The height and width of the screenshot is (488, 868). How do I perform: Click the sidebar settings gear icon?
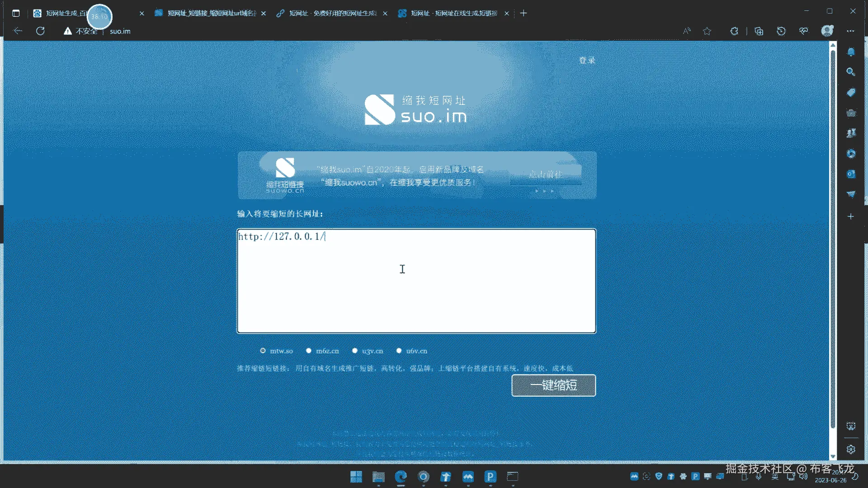851,449
